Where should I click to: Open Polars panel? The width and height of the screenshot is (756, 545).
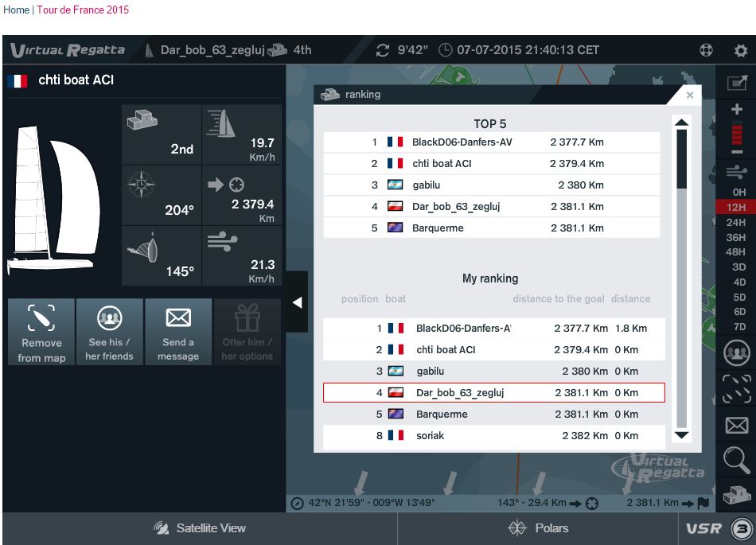click(x=538, y=528)
